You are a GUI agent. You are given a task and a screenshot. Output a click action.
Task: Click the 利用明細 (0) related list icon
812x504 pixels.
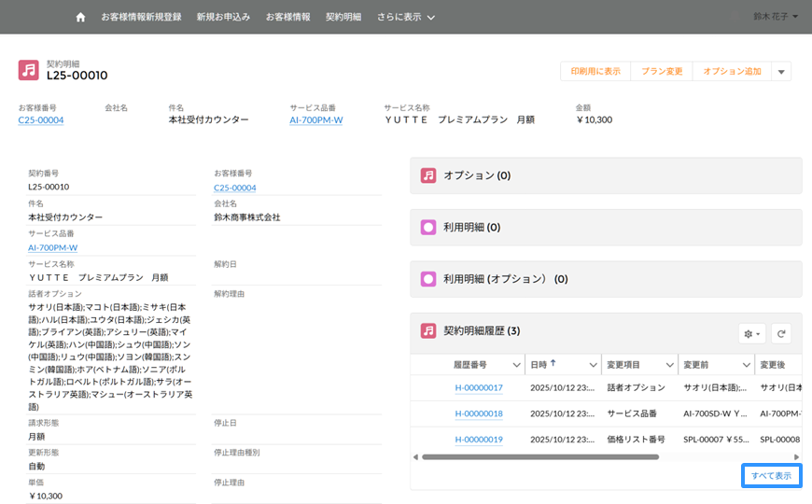point(428,227)
